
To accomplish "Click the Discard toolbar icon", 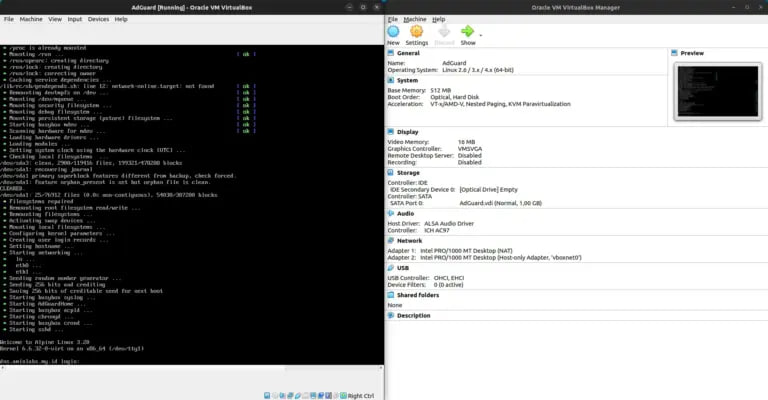I will (444, 31).
